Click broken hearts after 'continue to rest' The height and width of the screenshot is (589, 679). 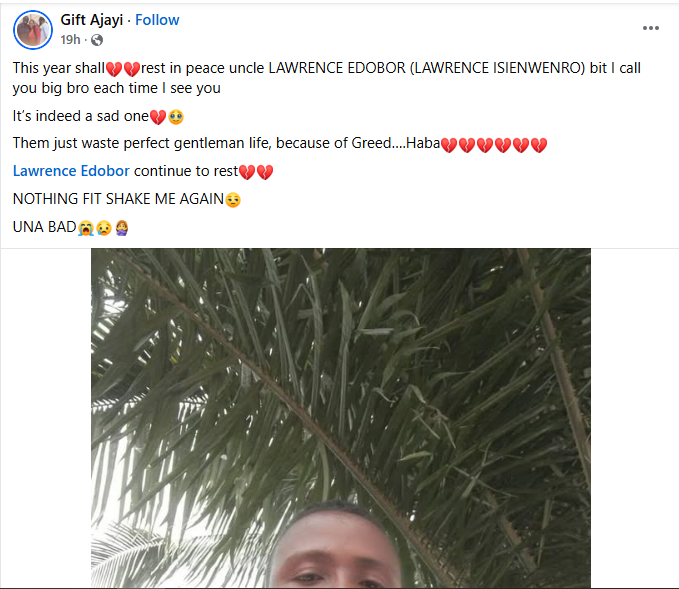[x=256, y=172]
